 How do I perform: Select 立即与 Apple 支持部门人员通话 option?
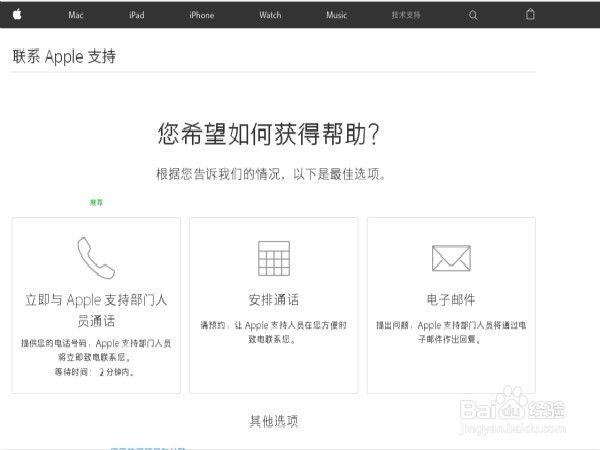click(96, 305)
